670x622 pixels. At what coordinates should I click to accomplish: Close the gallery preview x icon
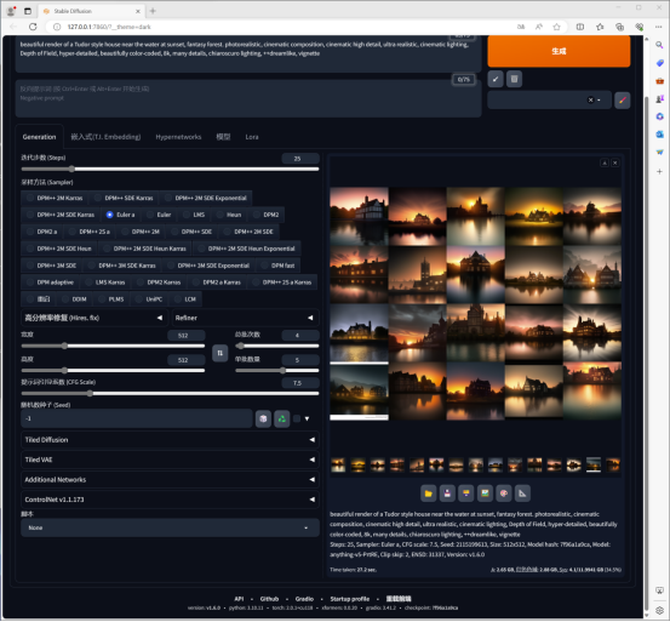click(x=615, y=163)
